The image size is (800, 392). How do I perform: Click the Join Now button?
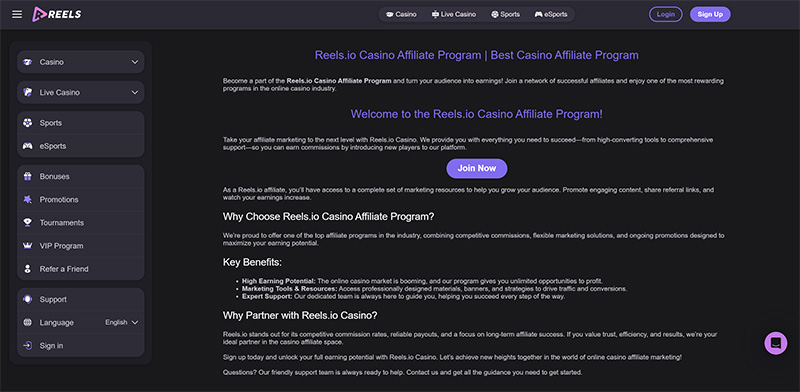477,168
